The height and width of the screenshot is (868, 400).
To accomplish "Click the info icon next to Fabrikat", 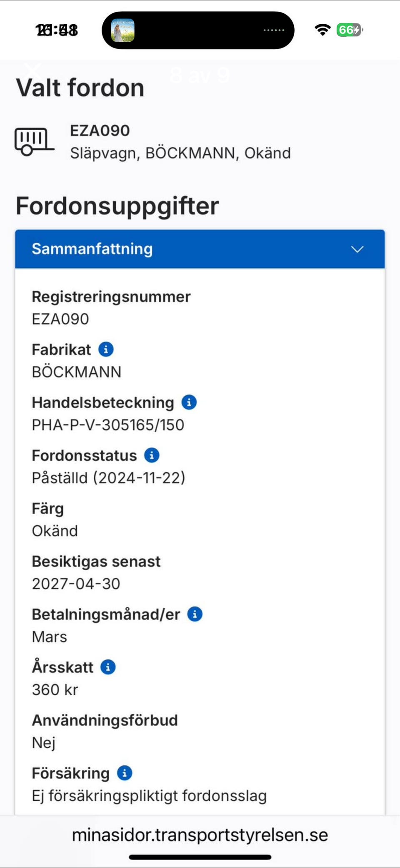I will (x=106, y=349).
